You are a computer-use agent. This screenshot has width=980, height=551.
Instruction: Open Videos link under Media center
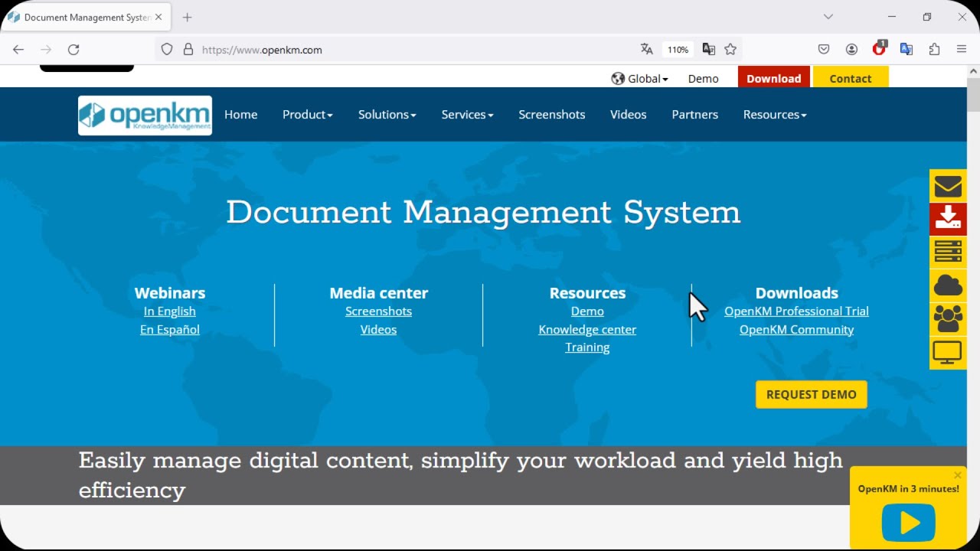378,330
